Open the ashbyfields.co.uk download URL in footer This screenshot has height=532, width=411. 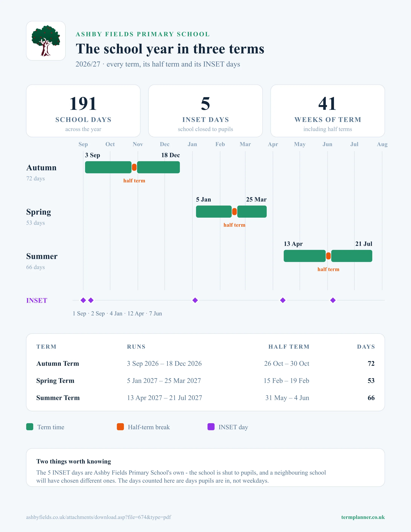(x=99, y=517)
